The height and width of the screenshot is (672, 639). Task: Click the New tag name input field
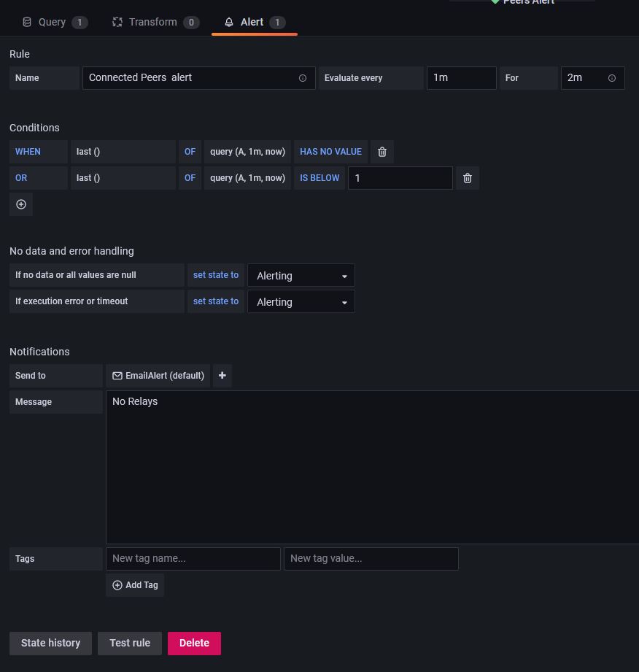pyautogui.click(x=193, y=559)
